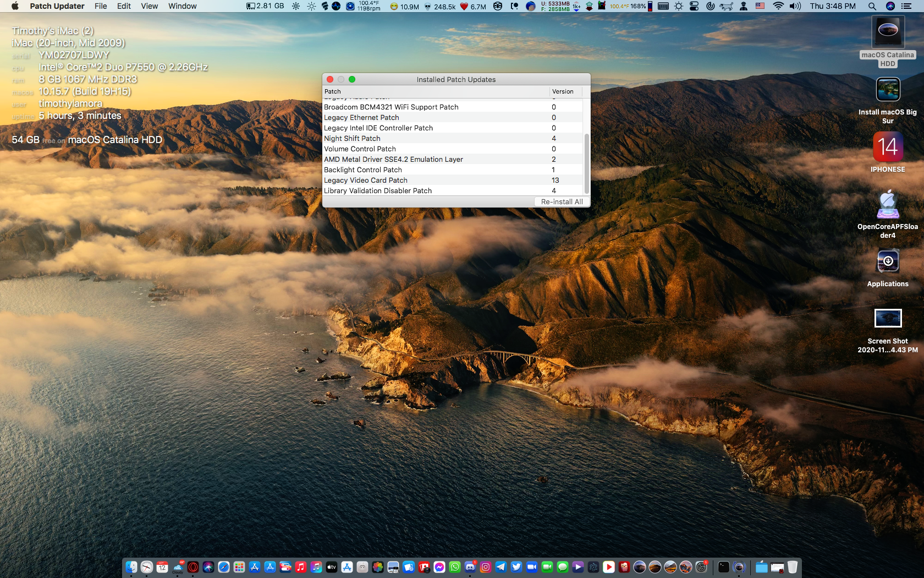
Task: Open Popcorn Time from the Dock
Action: tap(624, 567)
